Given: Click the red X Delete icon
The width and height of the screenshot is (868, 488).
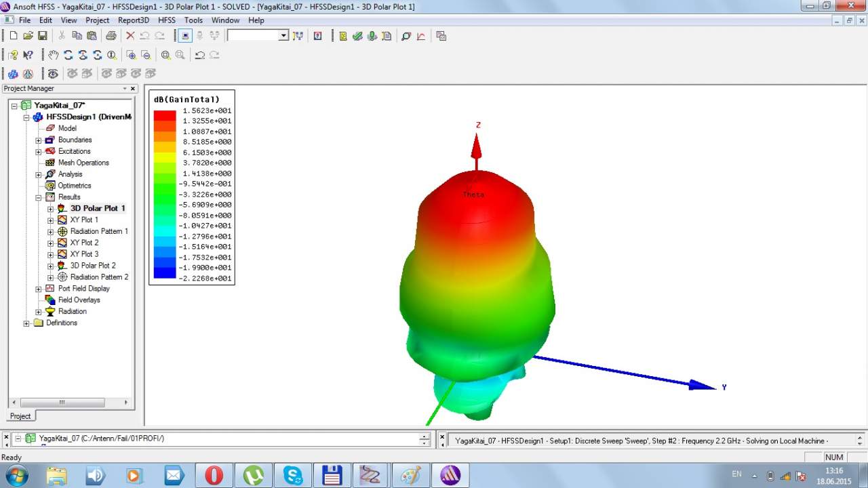Looking at the screenshot, I should pos(130,35).
